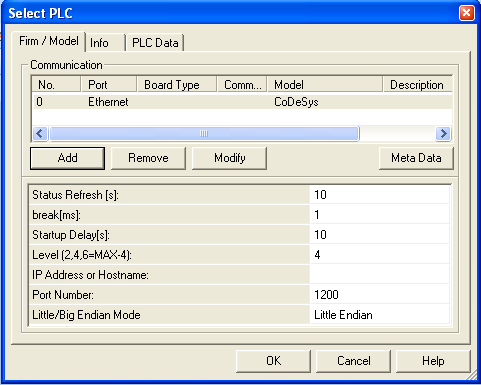Click the Board Type column header
The width and height of the screenshot is (481, 385).
[177, 85]
